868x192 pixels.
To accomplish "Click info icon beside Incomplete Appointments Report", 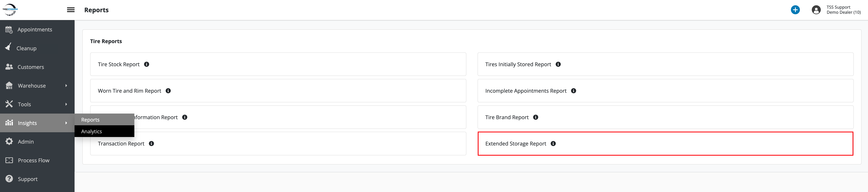I will (574, 91).
